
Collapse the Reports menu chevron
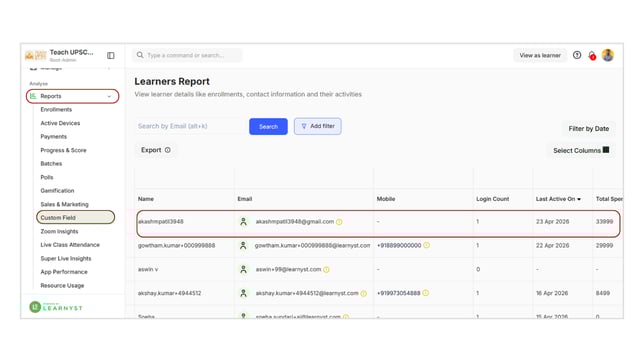point(109,96)
